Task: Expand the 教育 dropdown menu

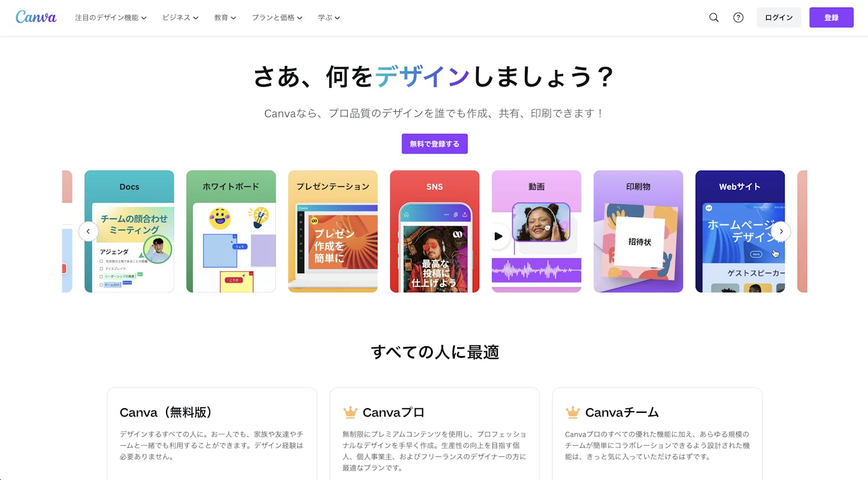Action: coord(225,17)
